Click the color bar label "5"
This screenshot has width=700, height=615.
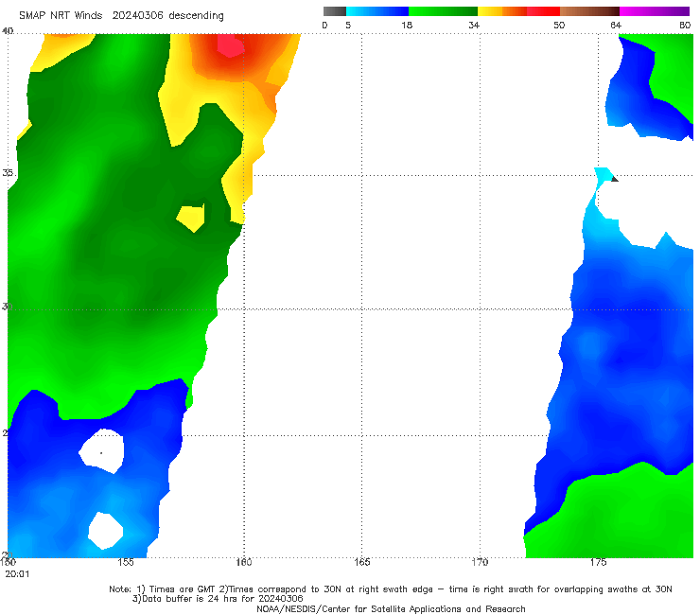click(348, 25)
